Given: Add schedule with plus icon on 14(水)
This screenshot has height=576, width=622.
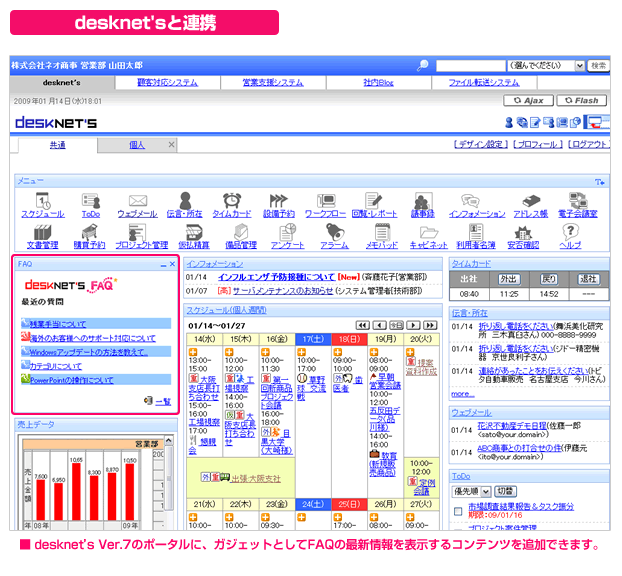Looking at the screenshot, I should click(193, 352).
